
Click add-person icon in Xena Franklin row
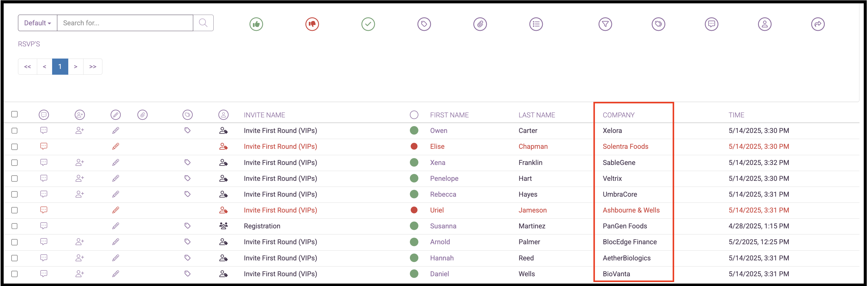80,162
